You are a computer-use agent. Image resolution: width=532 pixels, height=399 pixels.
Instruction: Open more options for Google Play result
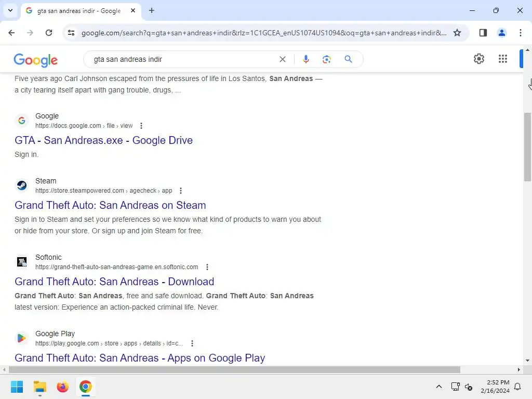[192, 343]
